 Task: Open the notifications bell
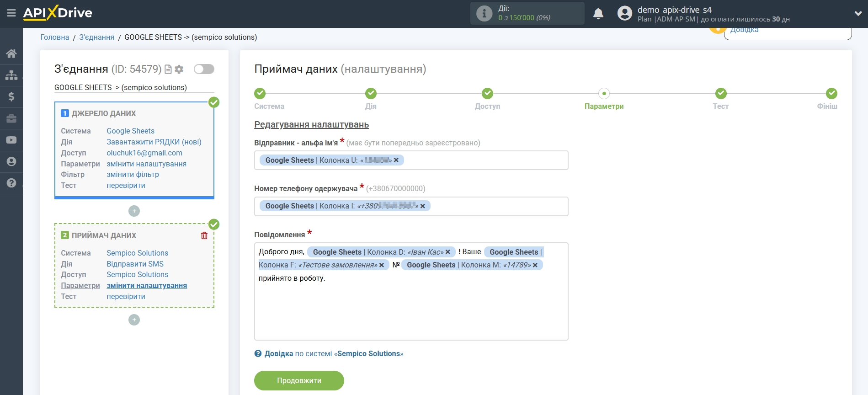click(x=598, y=14)
